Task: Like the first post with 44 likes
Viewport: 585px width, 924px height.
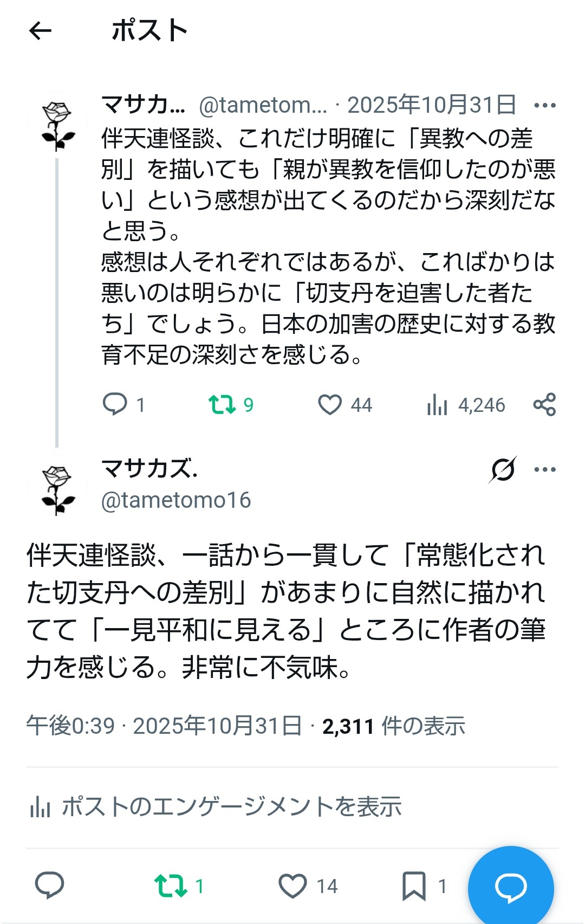Action: (x=330, y=404)
